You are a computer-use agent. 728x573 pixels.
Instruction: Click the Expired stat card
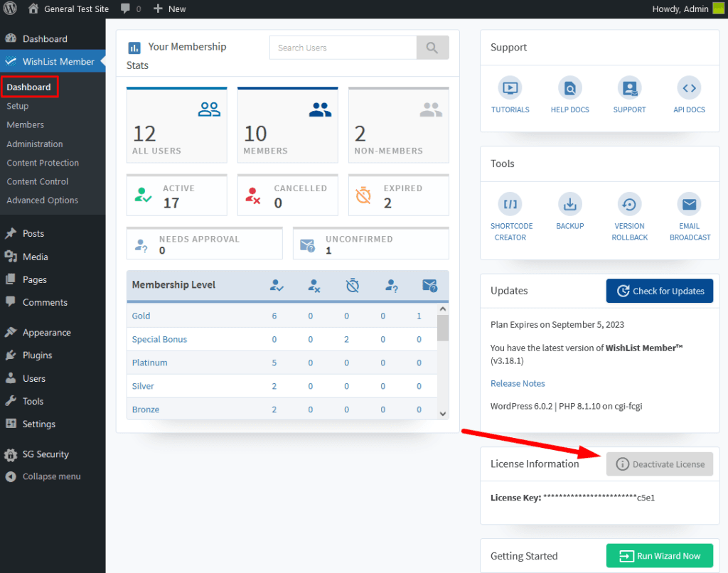[x=398, y=195]
